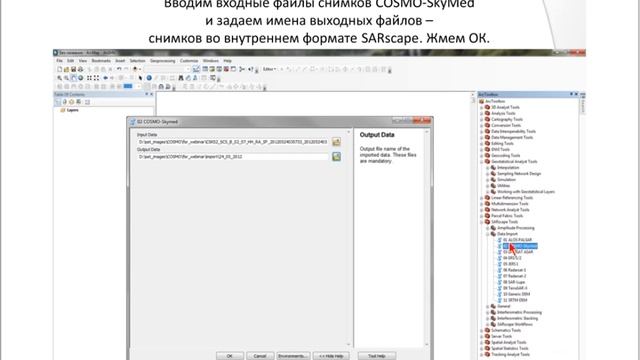Collapse Geostatistical Analyst Tools toolbox
The image size is (640, 360).
pyautogui.click(x=482, y=162)
